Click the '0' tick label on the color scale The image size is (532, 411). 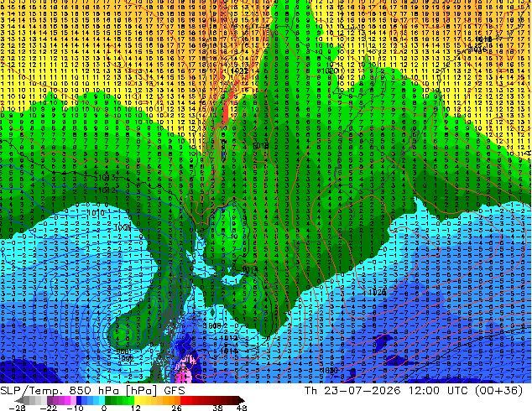coord(104,408)
